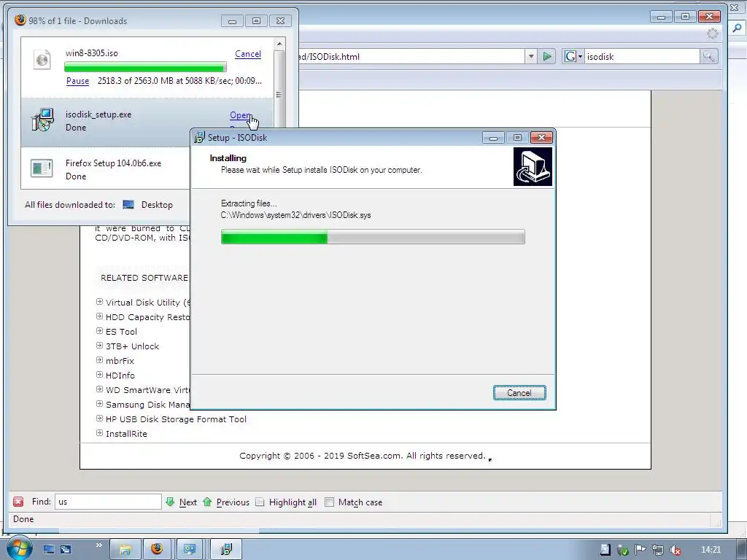The width and height of the screenshot is (747, 560).
Task: Open the HP USB Disk Storage Format Tool link
Action: point(176,419)
